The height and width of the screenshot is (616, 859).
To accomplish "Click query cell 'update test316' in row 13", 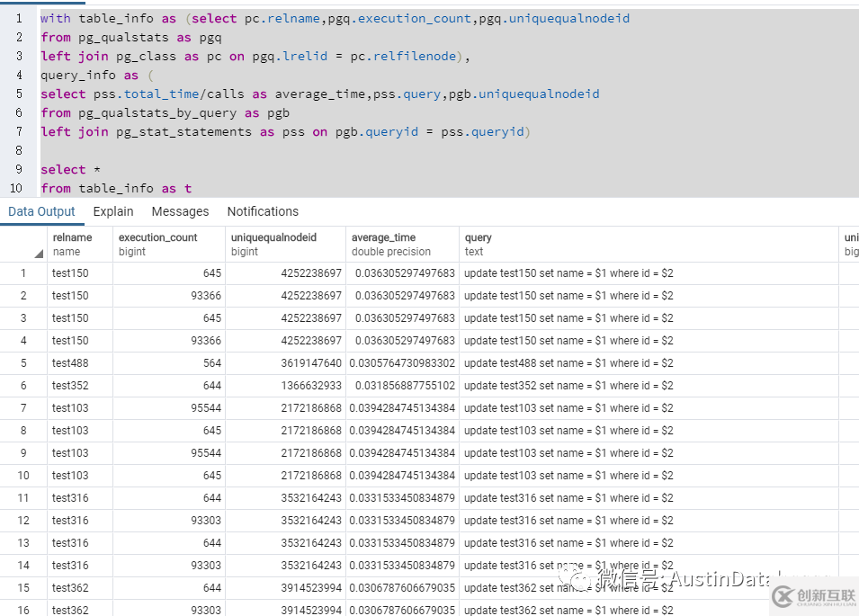I will 649,542.
